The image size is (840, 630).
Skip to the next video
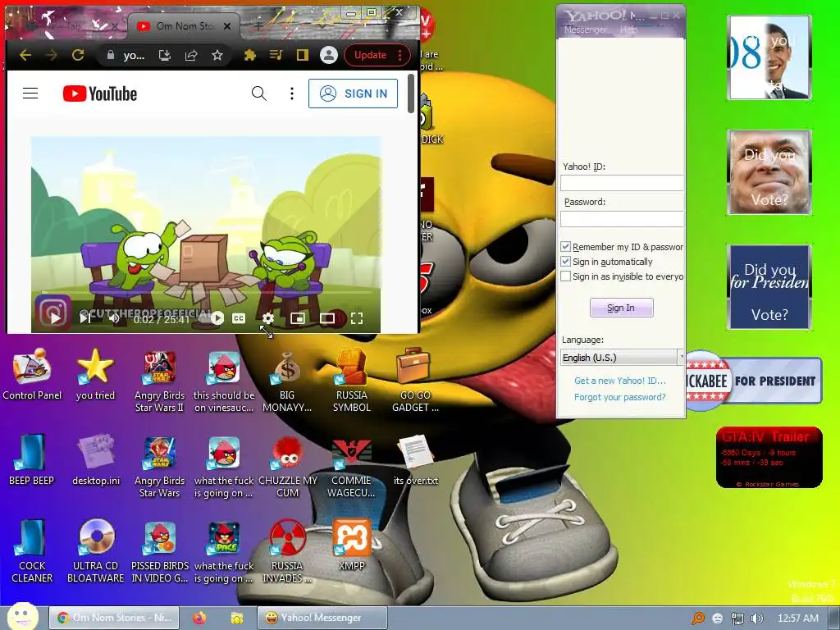[x=84, y=318]
